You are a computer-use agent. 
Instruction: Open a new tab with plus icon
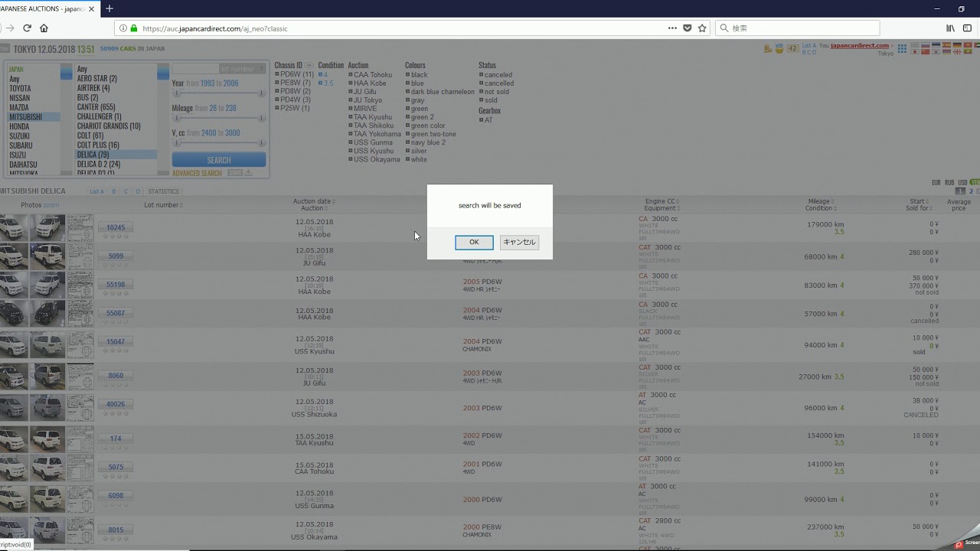(109, 8)
